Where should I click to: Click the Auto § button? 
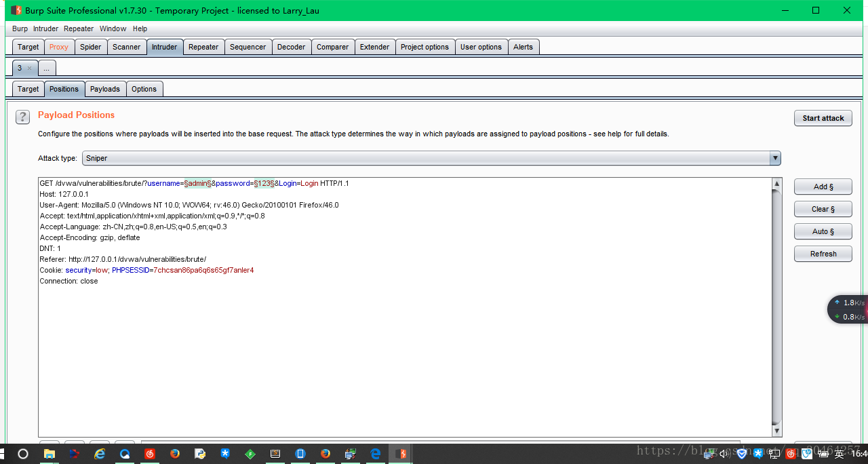[x=823, y=231]
